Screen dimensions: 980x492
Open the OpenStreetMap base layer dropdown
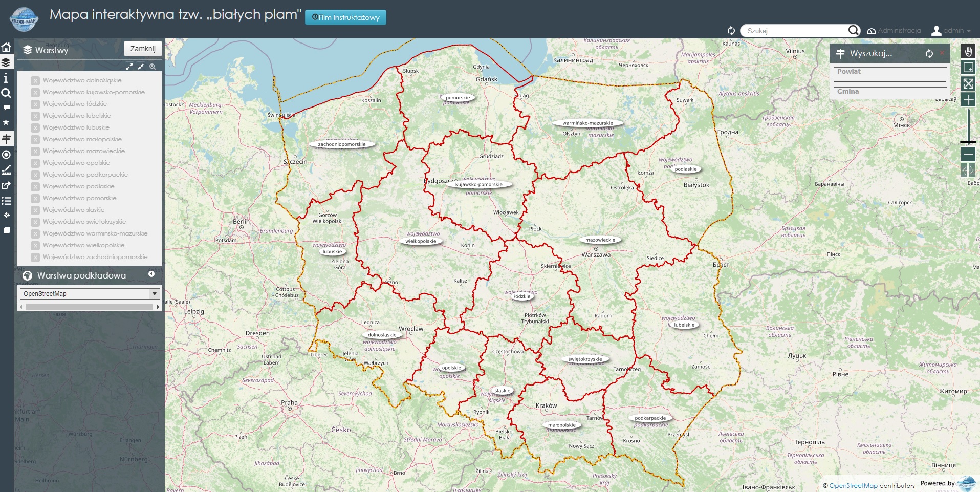click(154, 294)
